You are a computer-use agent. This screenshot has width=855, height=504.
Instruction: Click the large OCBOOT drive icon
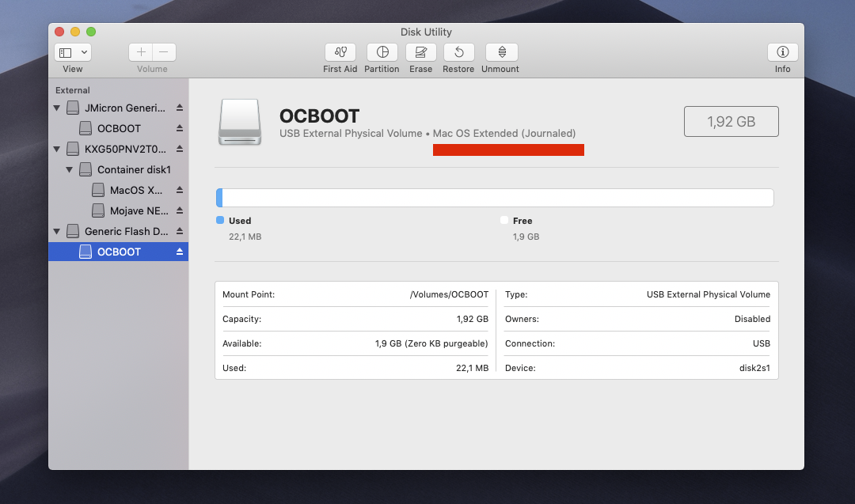tap(240, 122)
